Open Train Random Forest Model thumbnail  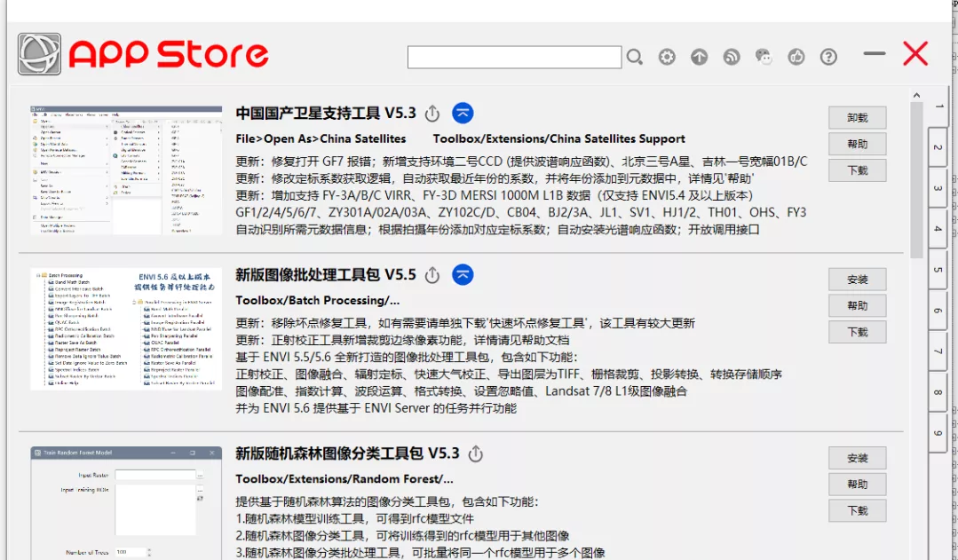click(x=126, y=503)
